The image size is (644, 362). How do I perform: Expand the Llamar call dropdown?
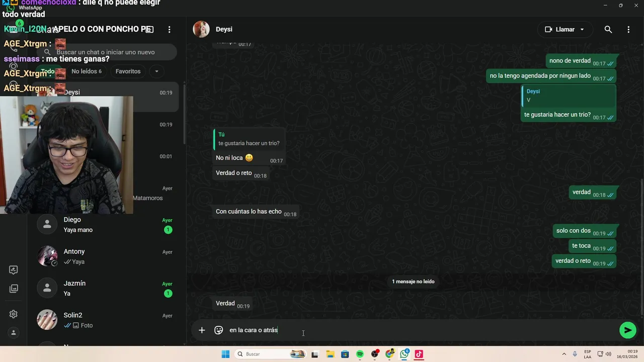(x=582, y=30)
